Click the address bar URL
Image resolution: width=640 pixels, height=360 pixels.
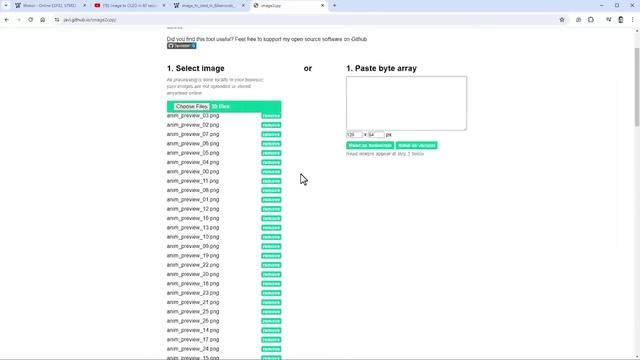(90, 20)
